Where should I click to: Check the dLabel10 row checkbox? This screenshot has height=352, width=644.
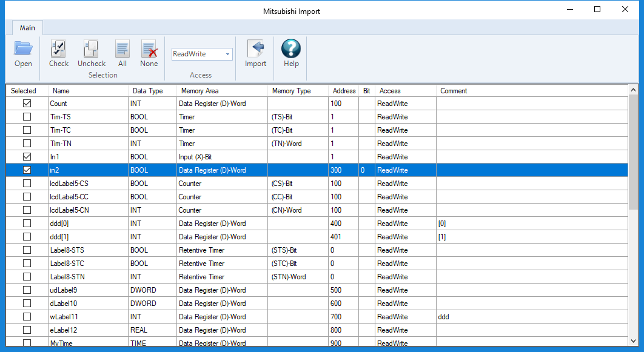[27, 303]
